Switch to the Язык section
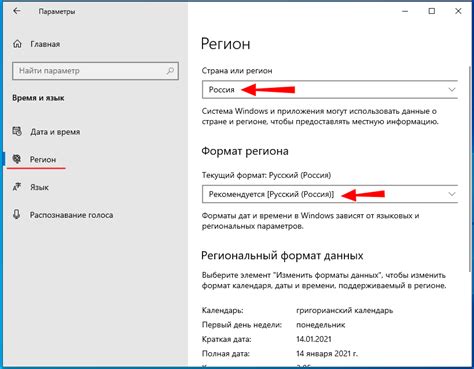474x369 pixels. pyautogui.click(x=39, y=187)
